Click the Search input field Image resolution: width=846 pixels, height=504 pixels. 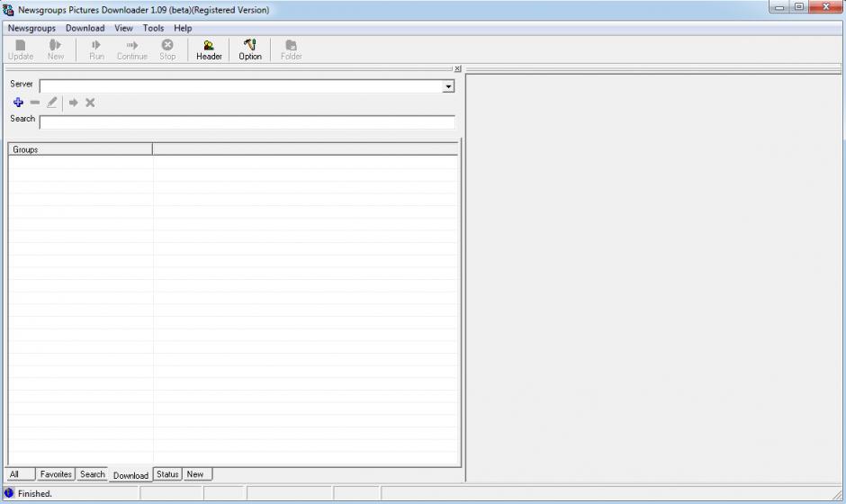point(247,122)
